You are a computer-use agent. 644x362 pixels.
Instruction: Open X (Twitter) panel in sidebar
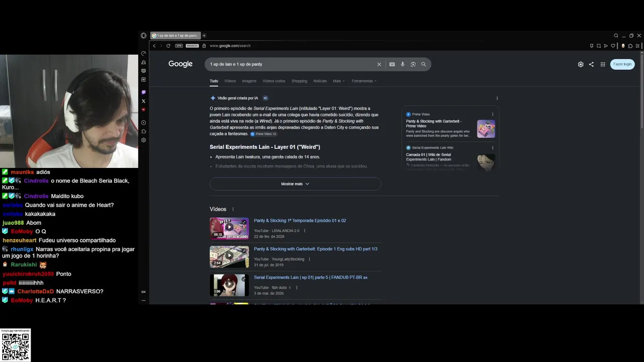tap(143, 101)
